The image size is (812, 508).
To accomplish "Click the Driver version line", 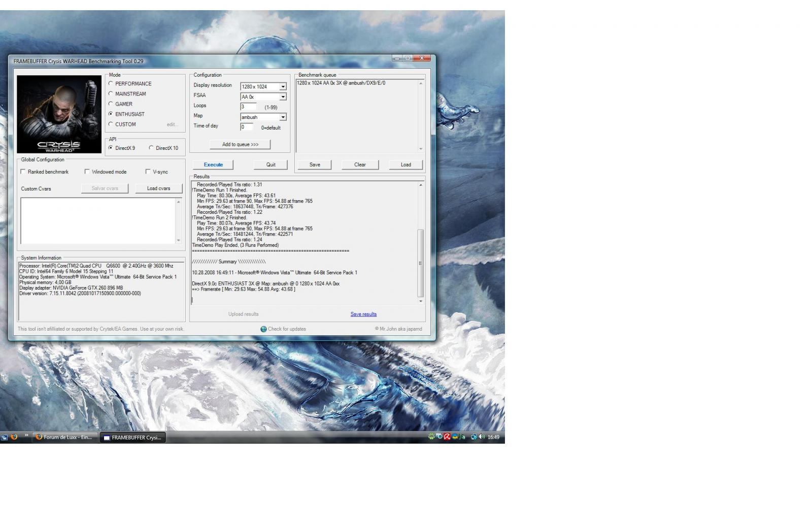I will click(80, 294).
